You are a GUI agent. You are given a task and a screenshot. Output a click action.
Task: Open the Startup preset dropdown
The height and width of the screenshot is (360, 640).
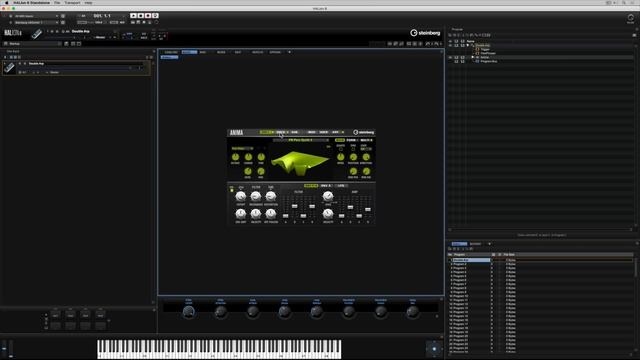pyautogui.click(x=33, y=44)
